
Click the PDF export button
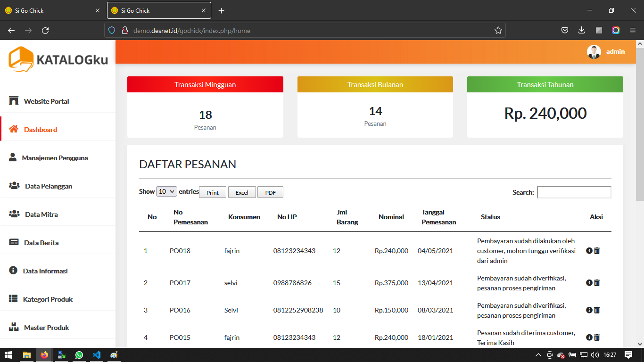point(270,192)
